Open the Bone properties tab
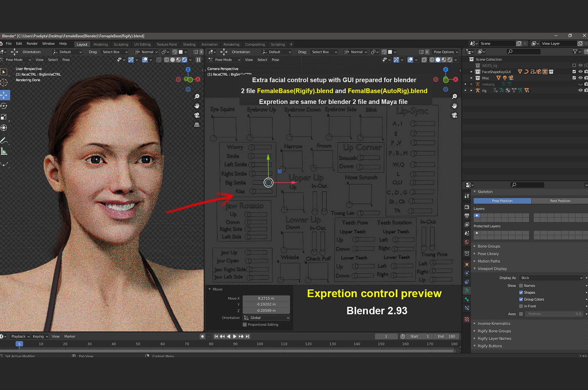 [467, 299]
